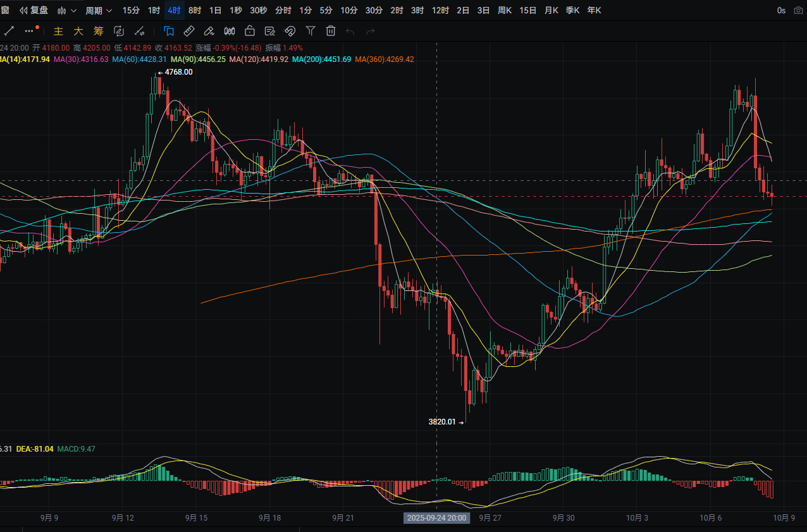Open the 周期 period dropdown
Image resolution: width=807 pixels, height=532 pixels.
coord(99,10)
